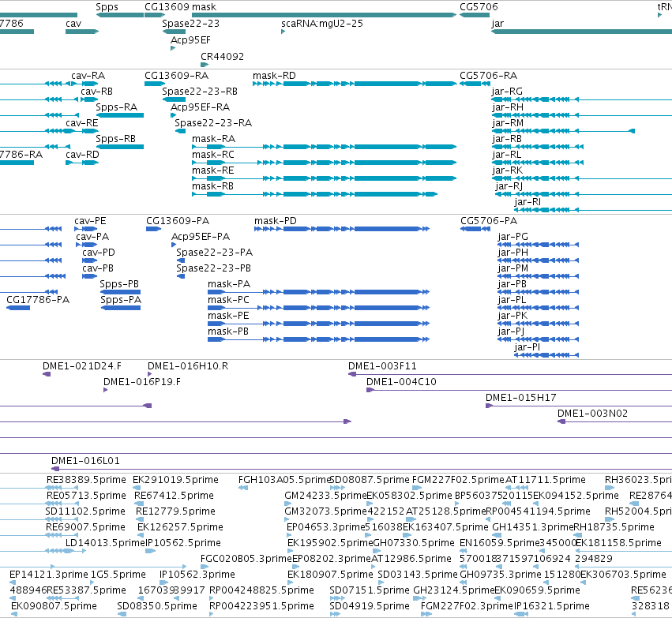Click the Acp95EF gene label
The image size is (672, 618).
click(191, 39)
